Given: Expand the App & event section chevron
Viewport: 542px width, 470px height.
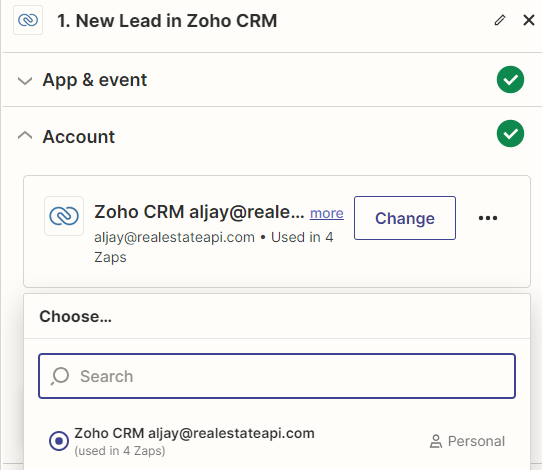Looking at the screenshot, I should (25, 81).
